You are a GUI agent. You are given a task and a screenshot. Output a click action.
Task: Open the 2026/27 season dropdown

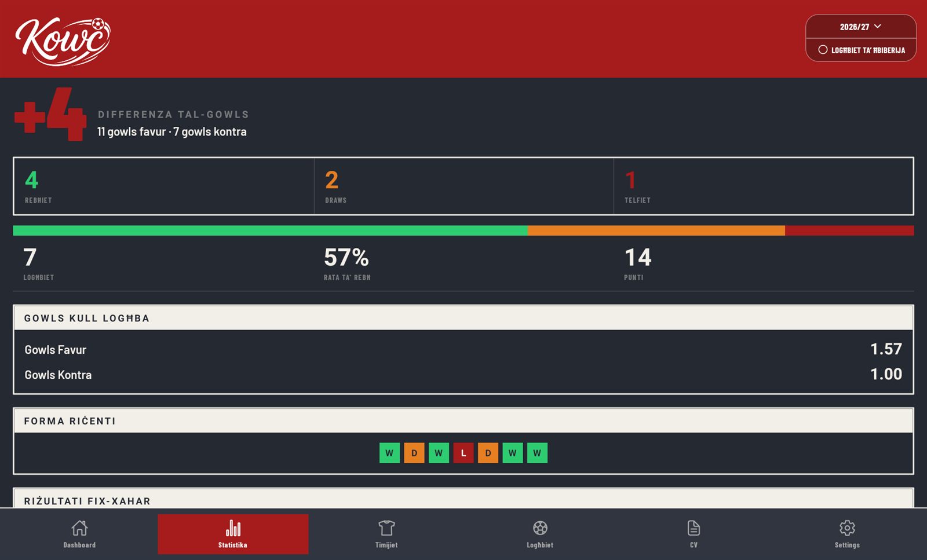861,27
